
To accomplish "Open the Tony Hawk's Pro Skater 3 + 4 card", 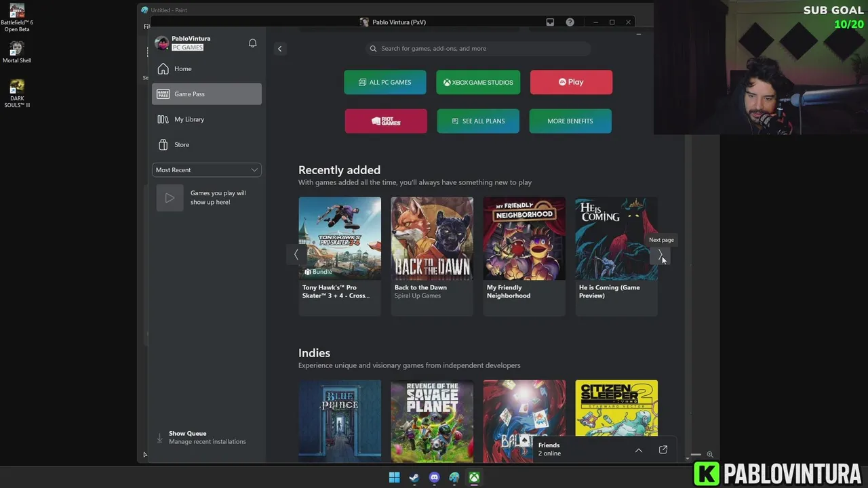I will (x=340, y=256).
